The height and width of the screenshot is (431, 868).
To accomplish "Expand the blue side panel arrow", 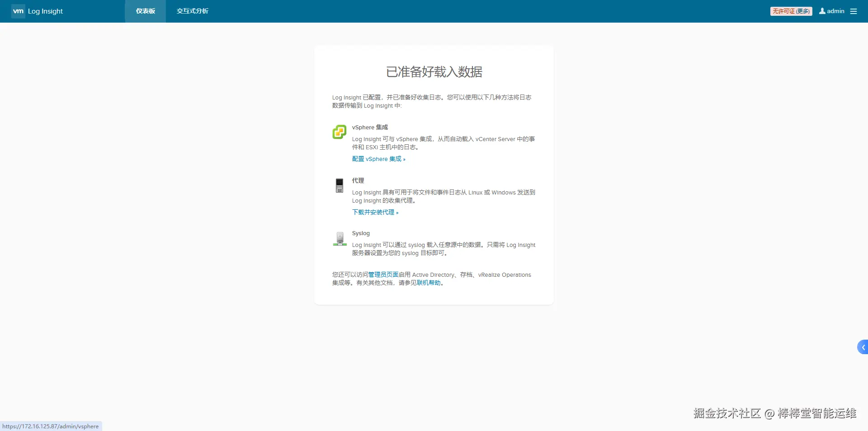I will pos(863,347).
